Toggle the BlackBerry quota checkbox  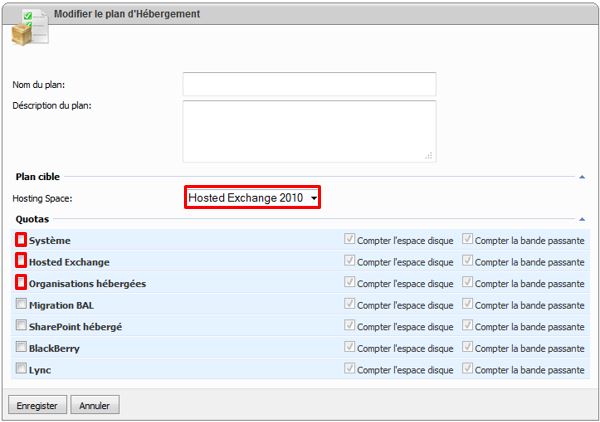(21, 348)
